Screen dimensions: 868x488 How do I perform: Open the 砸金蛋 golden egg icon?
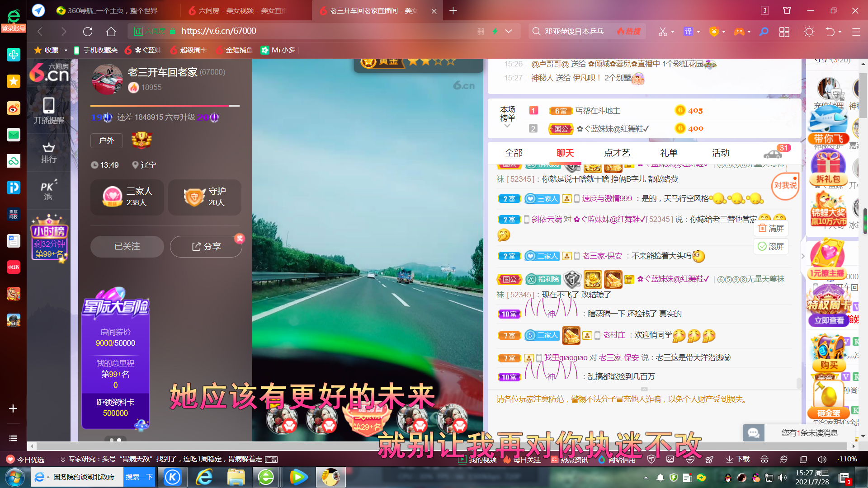pyautogui.click(x=828, y=400)
